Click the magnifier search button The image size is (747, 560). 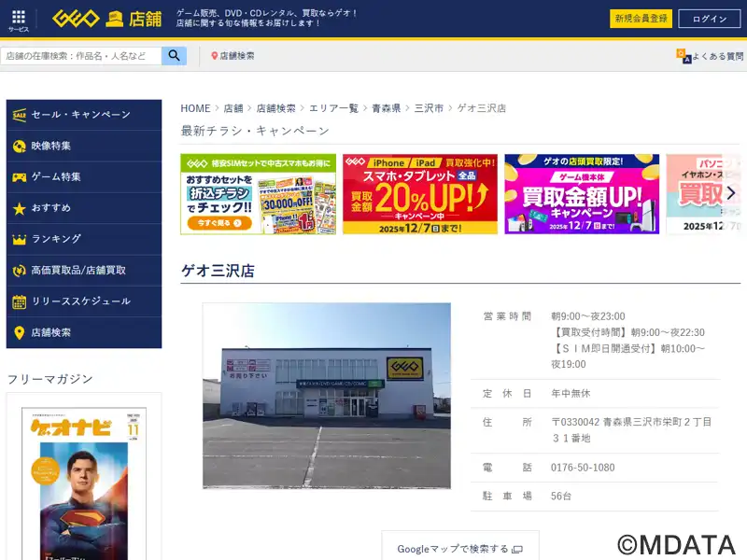[x=174, y=56]
